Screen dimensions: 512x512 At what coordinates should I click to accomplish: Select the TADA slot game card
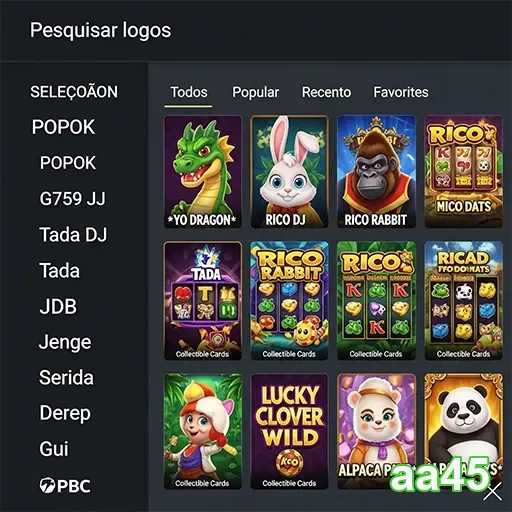point(203,301)
